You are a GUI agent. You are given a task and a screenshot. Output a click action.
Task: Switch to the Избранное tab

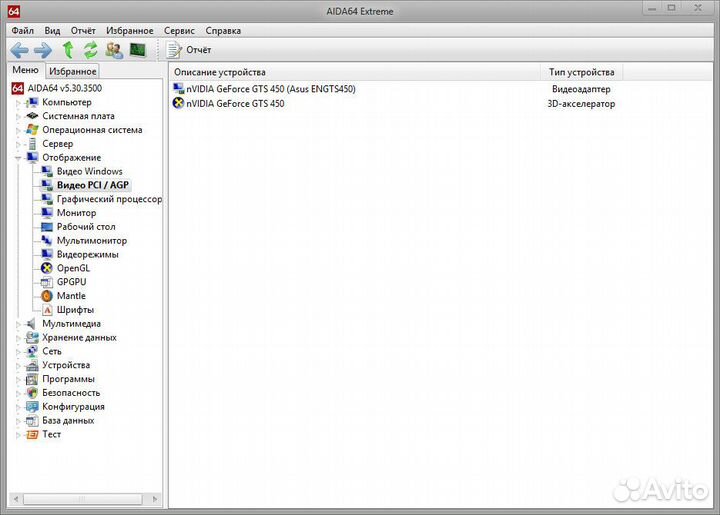[73, 71]
